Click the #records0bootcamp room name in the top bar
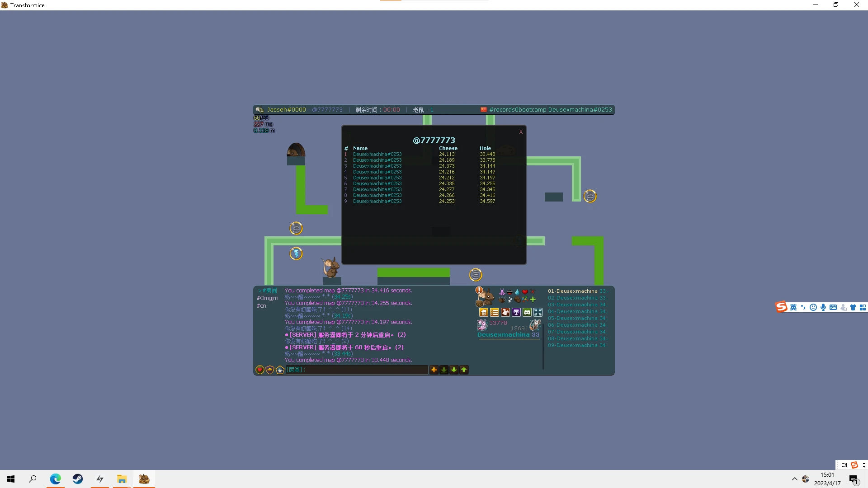Viewport: 868px width, 488px height. point(518,110)
